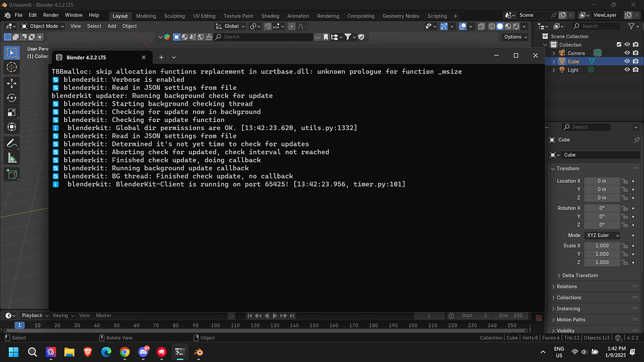Open Google Chrome from taskbar
This screenshot has width=644, height=362.
125,352
